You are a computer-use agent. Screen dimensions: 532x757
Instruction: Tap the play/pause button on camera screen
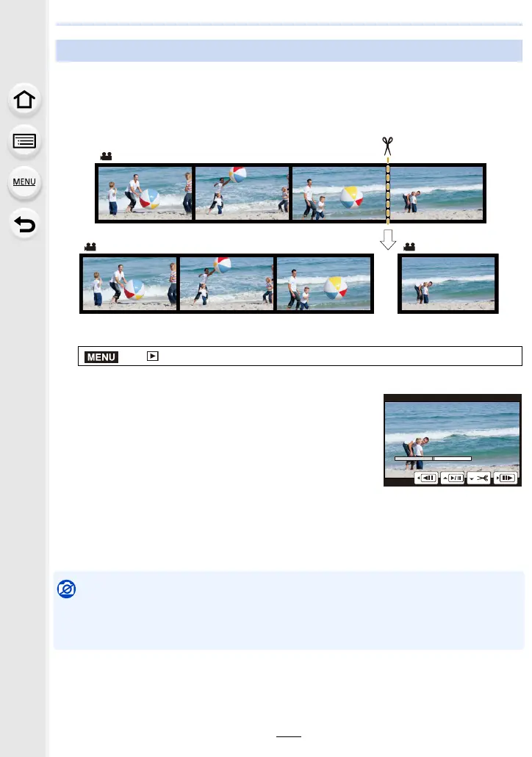pos(453,478)
